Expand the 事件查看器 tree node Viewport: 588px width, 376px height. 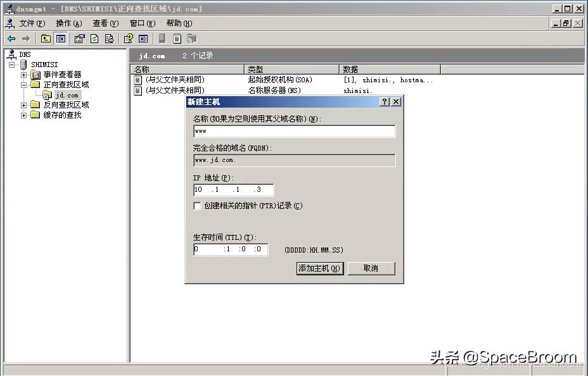pos(23,74)
